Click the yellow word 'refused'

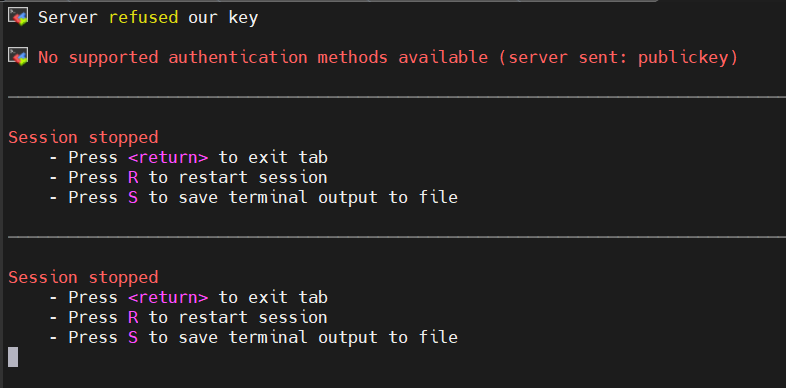click(x=143, y=18)
